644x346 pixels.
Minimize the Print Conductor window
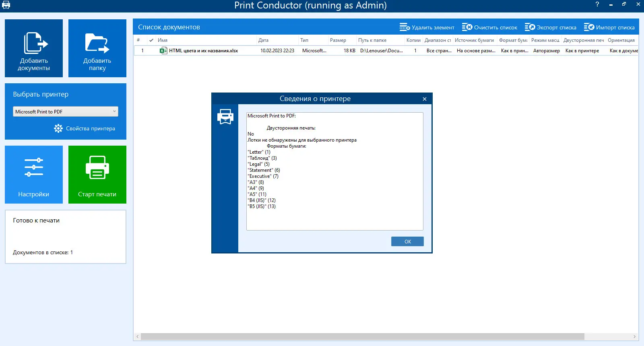tap(611, 4)
